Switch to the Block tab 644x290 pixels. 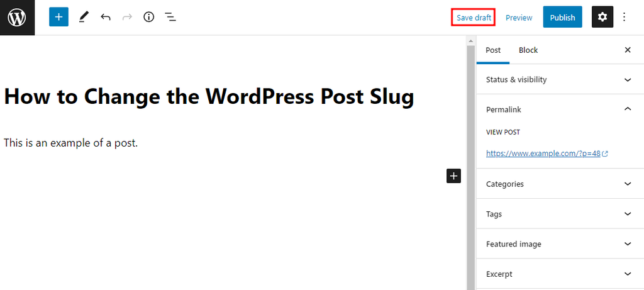[528, 50]
